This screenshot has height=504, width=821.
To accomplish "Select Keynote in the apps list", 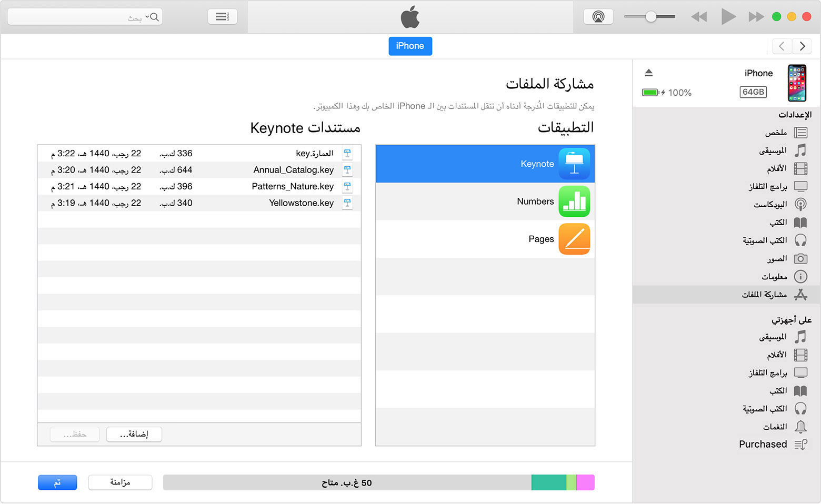I will [x=485, y=164].
